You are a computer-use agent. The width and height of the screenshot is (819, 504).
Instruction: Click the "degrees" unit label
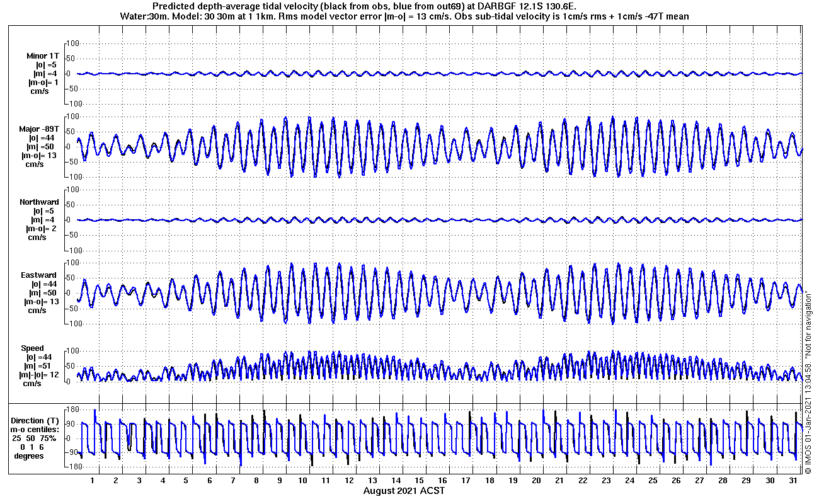[29, 455]
